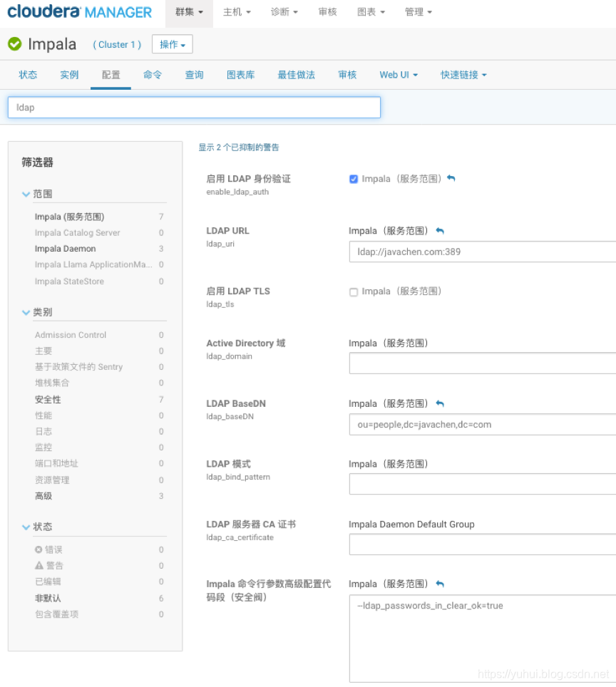Open the 审核 tab under Impala

click(347, 75)
